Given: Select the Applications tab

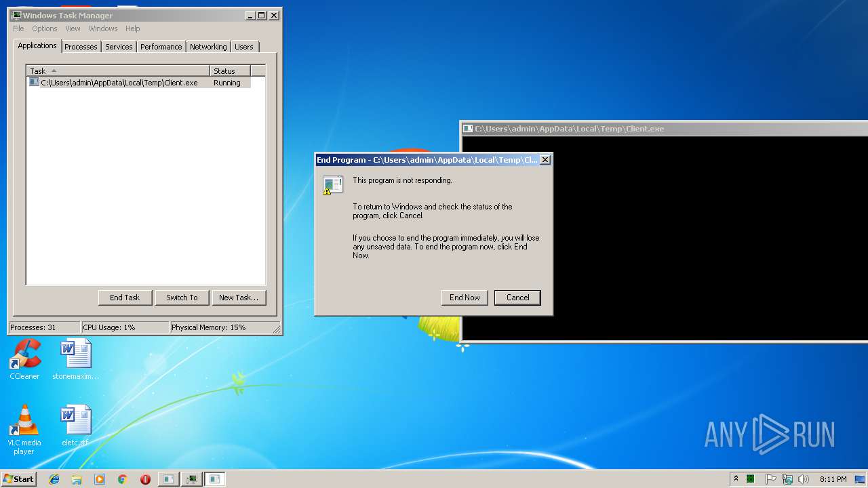Looking at the screenshot, I should [37, 45].
